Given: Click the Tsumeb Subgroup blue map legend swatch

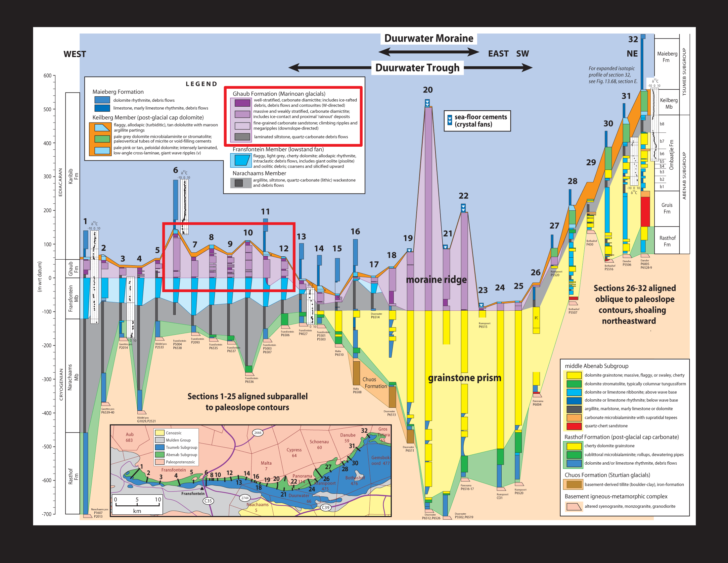Looking at the screenshot, I should [x=160, y=447].
